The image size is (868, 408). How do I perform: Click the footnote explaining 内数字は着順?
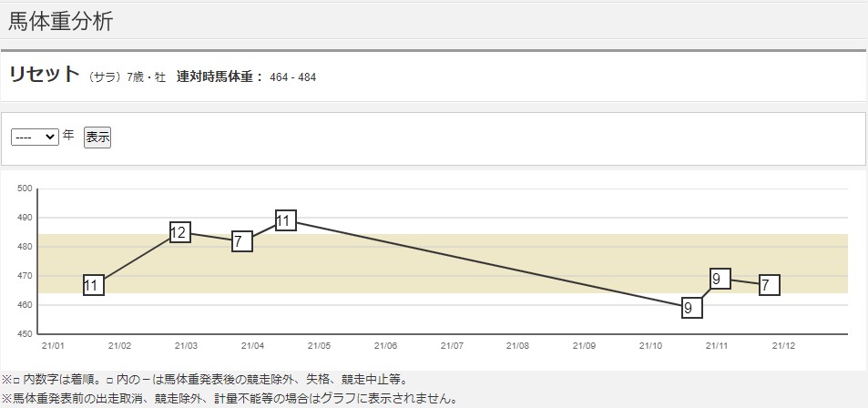[x=205, y=380]
